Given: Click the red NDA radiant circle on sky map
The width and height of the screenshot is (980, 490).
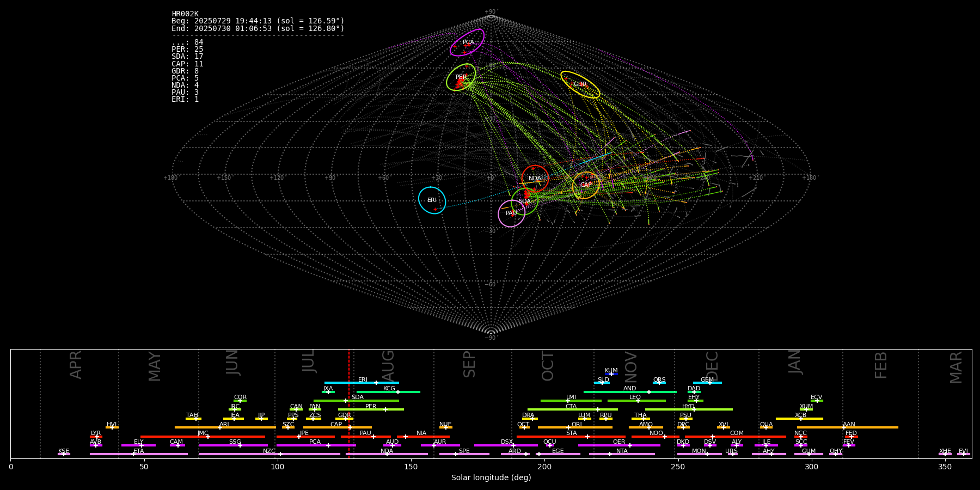Looking at the screenshot, I should coord(535,179).
